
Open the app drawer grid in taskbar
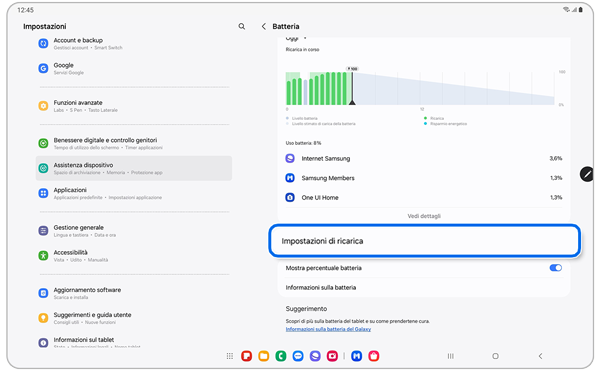(x=230, y=356)
